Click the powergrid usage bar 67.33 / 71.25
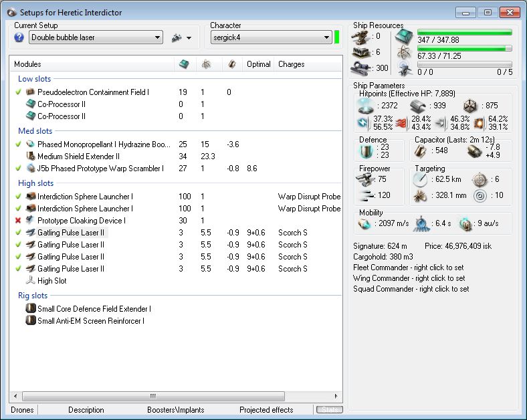 tap(465, 48)
